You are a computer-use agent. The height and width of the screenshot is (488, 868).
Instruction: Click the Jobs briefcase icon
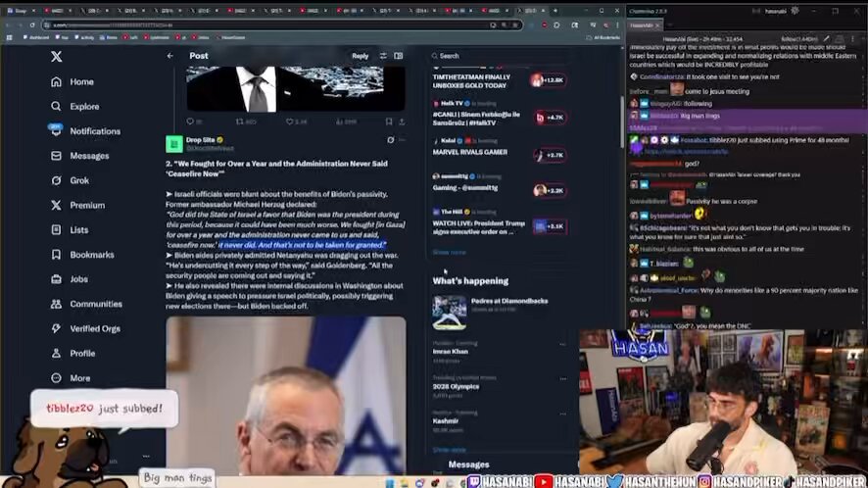click(x=56, y=279)
